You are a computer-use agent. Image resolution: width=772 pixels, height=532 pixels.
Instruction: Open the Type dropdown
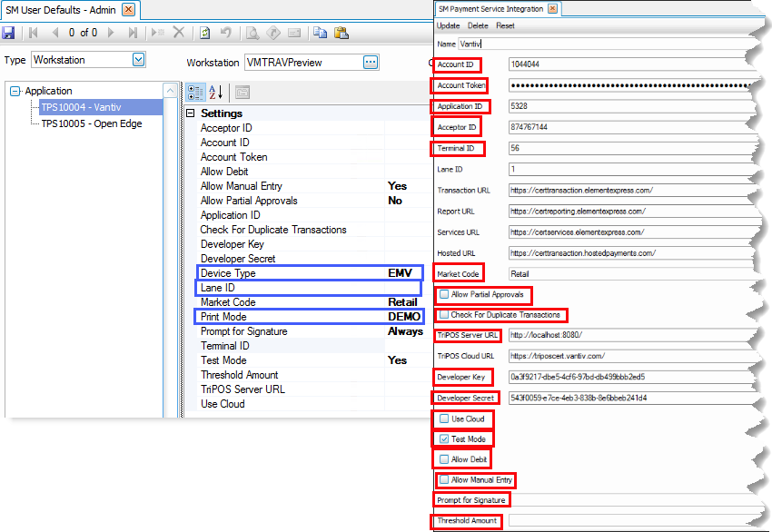[138, 60]
